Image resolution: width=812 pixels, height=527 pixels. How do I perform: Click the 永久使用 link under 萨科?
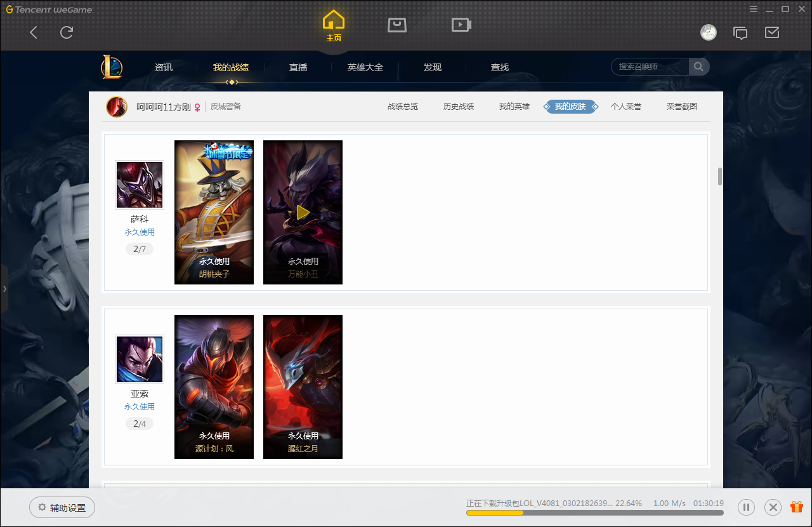(x=140, y=232)
